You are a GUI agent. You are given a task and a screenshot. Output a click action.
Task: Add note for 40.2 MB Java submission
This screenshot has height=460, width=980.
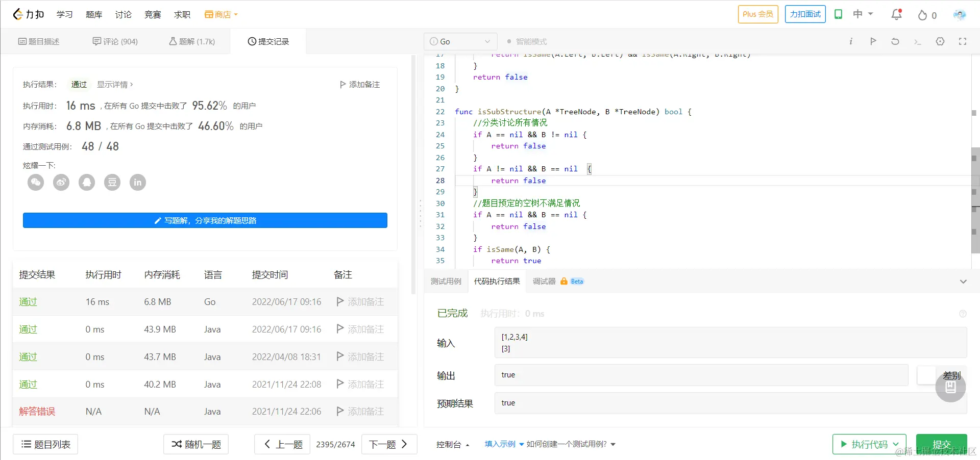click(360, 385)
